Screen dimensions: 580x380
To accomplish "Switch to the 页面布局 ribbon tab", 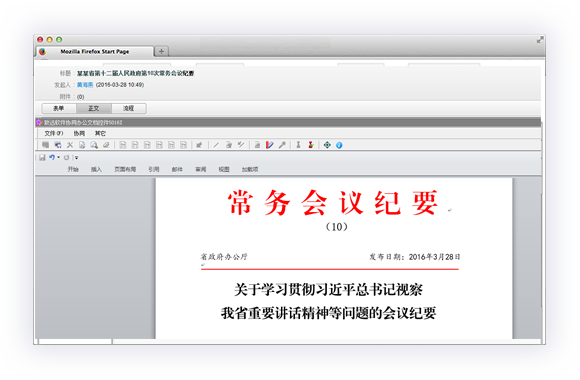I will [125, 169].
